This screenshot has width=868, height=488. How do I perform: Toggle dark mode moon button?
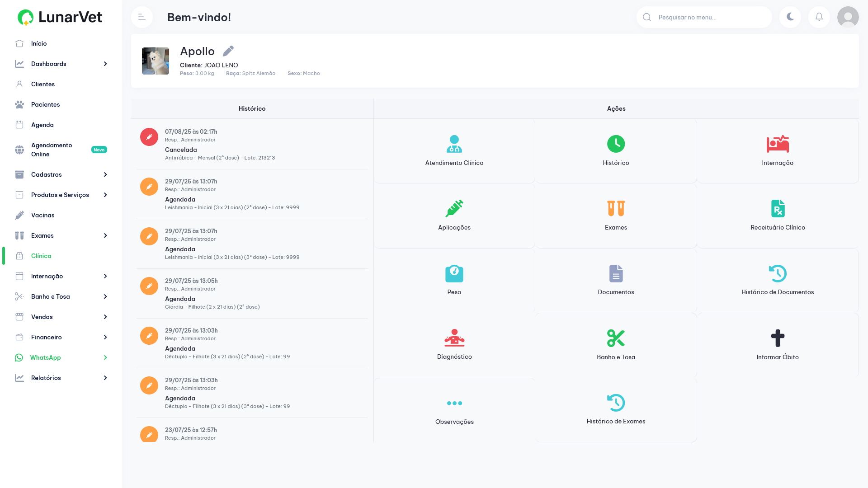[790, 17]
